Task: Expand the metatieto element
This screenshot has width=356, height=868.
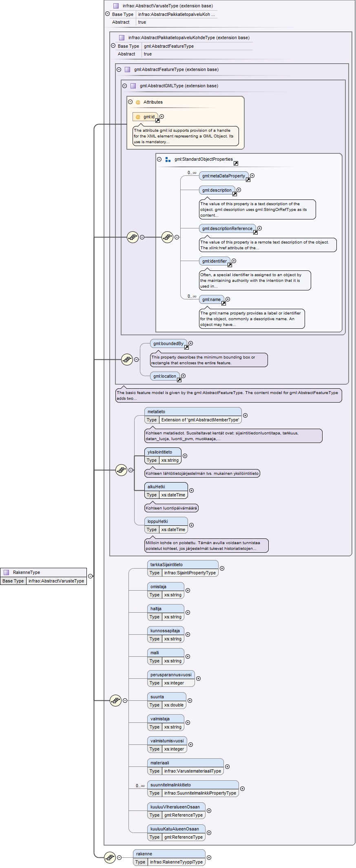Action: (245, 416)
